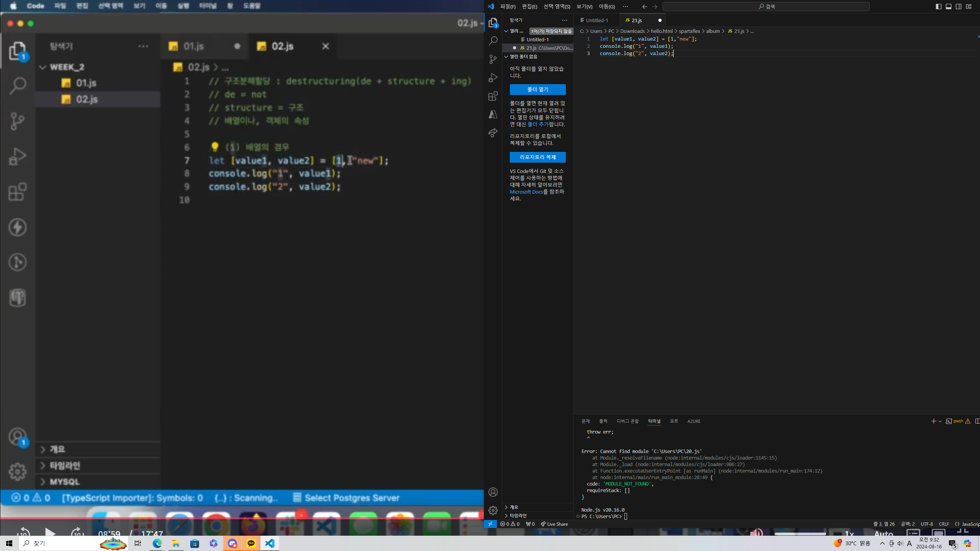Click the Source Control icon in the video's VS Code

click(18, 121)
